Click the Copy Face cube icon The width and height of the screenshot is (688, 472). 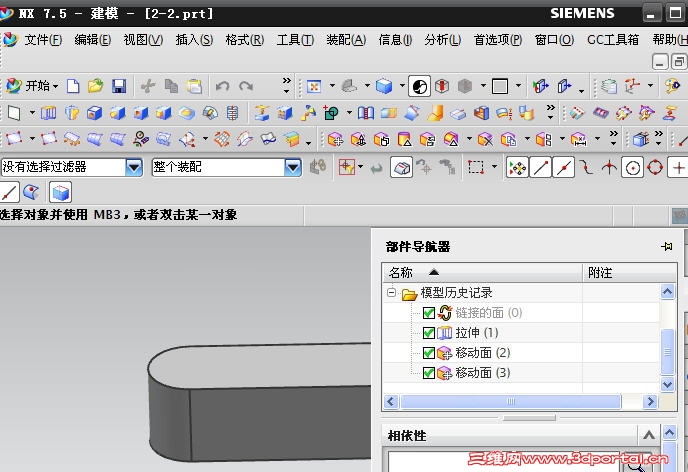(508, 140)
